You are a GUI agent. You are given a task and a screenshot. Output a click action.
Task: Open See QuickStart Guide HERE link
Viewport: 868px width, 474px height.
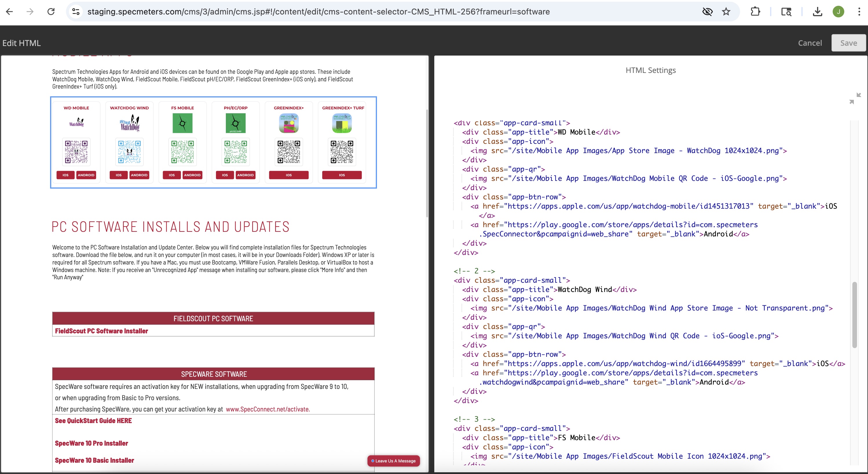93,420
